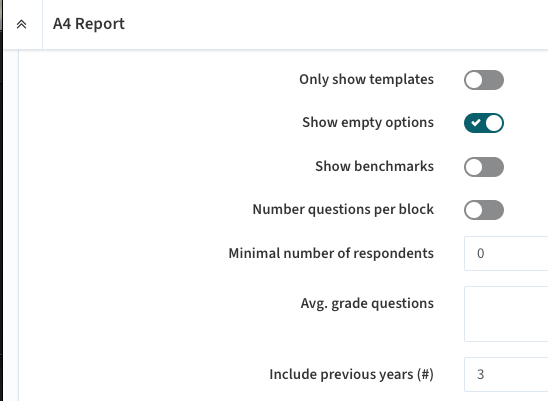Click the Only show templates label

pyautogui.click(x=366, y=79)
